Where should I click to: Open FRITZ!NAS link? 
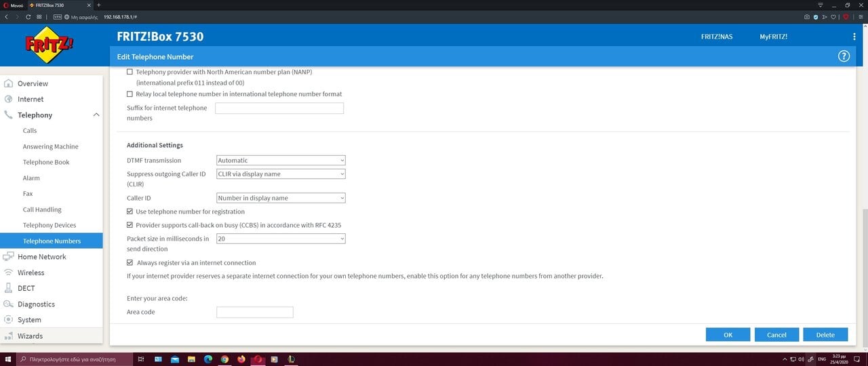tap(717, 37)
